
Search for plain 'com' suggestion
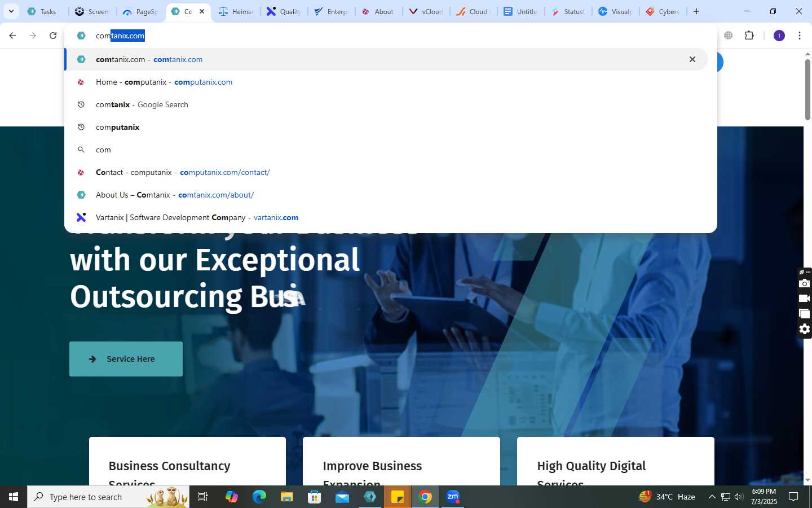pos(386,150)
